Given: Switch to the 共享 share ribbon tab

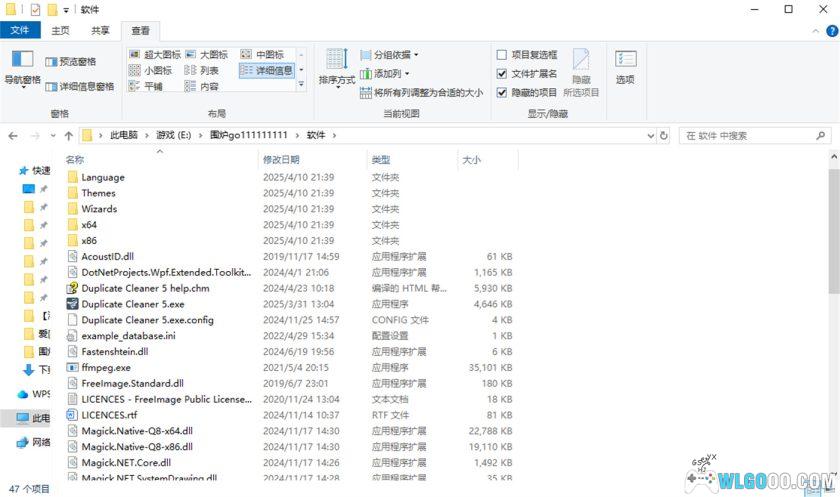Looking at the screenshot, I should (x=100, y=31).
